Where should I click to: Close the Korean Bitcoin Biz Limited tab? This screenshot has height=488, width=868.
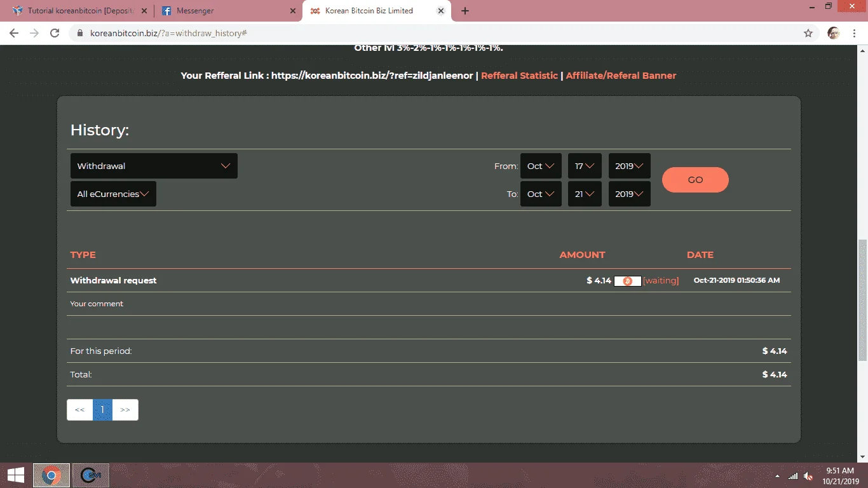tap(442, 11)
